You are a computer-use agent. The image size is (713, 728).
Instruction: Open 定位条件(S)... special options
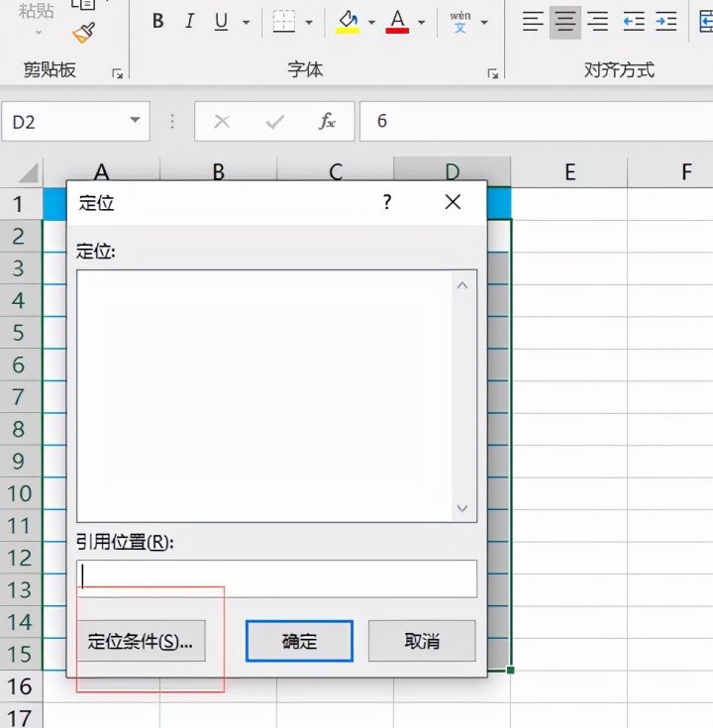tap(141, 641)
